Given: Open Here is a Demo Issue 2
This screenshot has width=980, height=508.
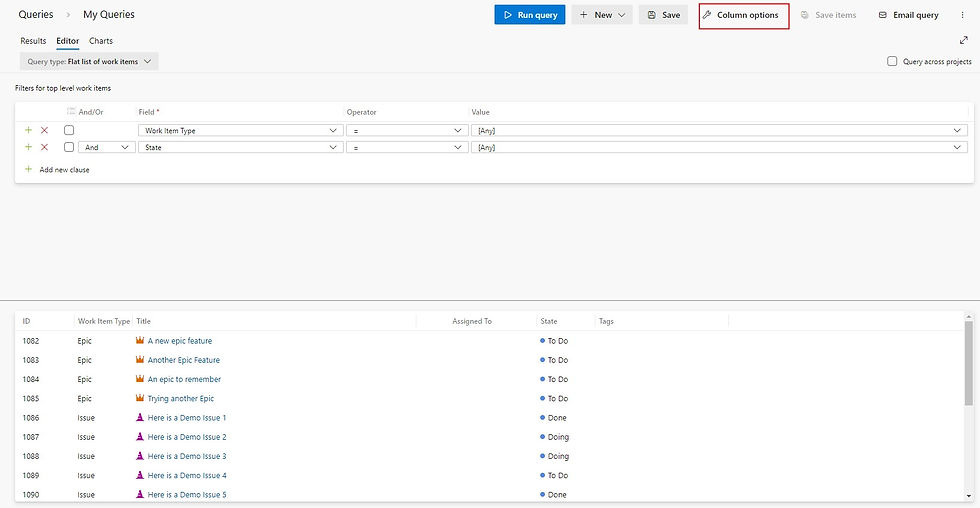Looking at the screenshot, I should tap(187, 437).
